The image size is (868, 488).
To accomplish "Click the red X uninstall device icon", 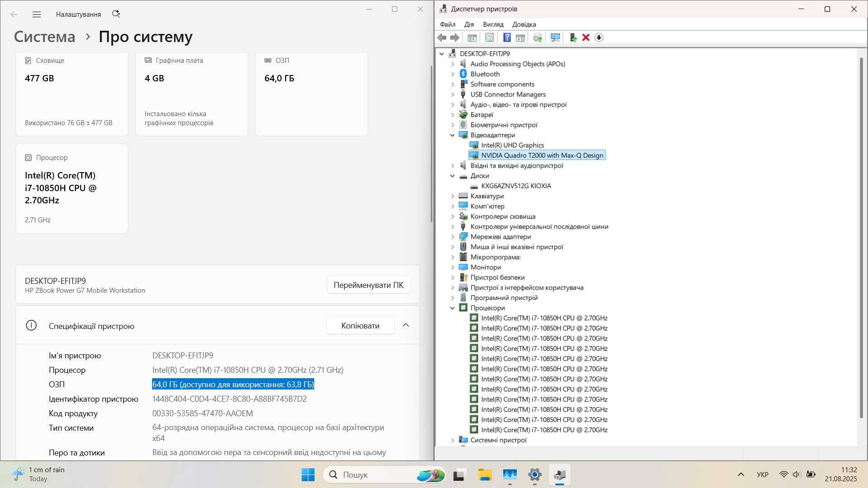I will point(586,38).
